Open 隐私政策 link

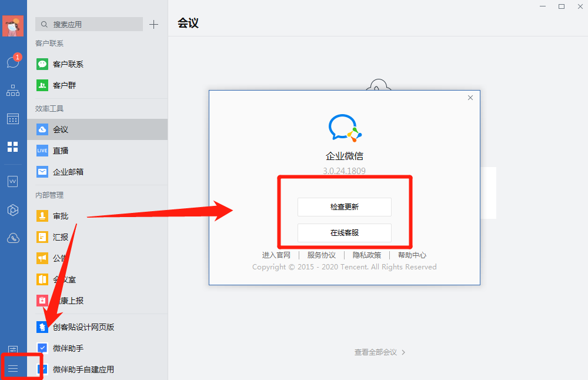point(367,255)
